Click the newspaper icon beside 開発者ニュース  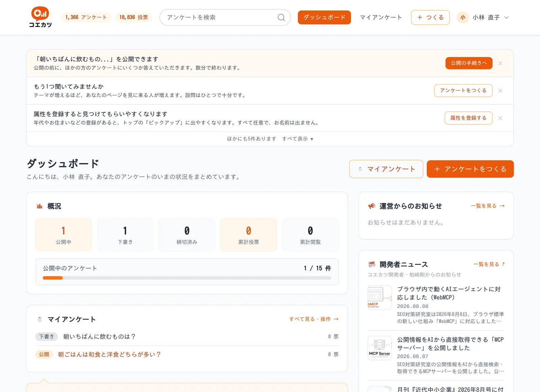(x=372, y=264)
